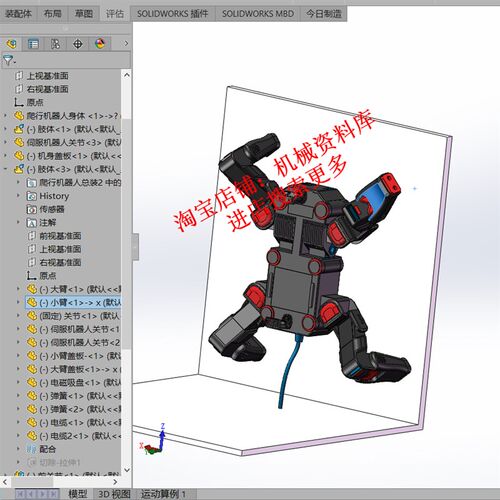The height and width of the screenshot is (500, 500).
Task: Select the 弹簧<2> spring part
Action: click(80, 409)
